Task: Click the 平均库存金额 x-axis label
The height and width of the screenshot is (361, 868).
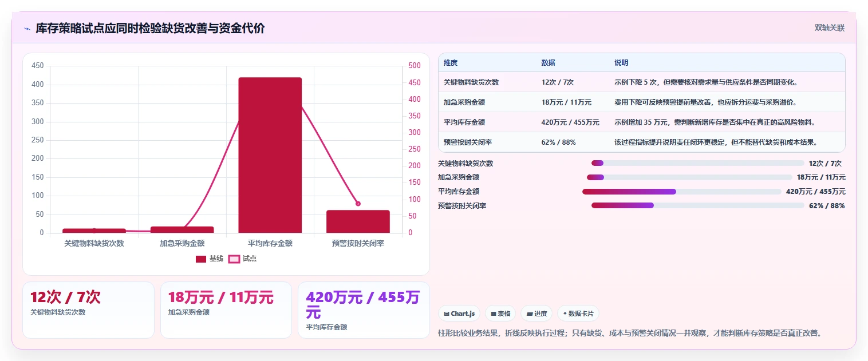Action: 270,243
